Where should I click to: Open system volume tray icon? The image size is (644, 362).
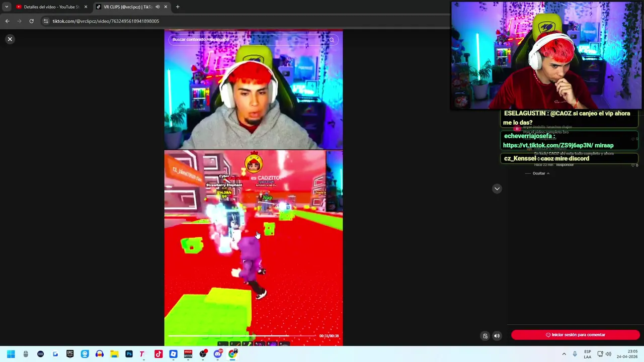coord(608,354)
